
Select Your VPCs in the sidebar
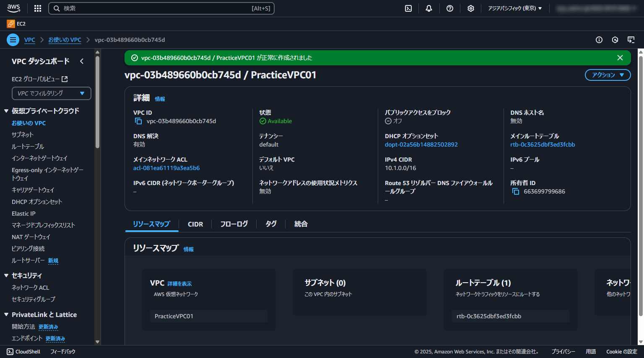[29, 123]
